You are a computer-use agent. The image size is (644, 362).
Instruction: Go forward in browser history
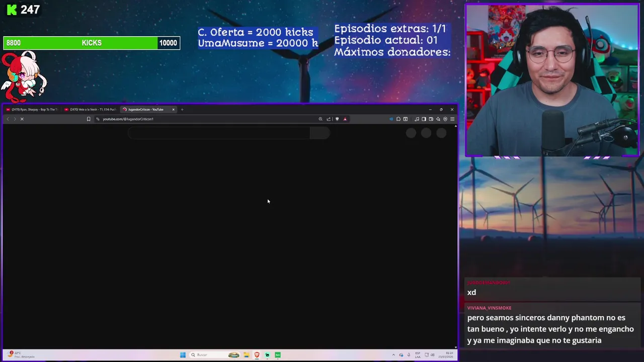click(15, 119)
